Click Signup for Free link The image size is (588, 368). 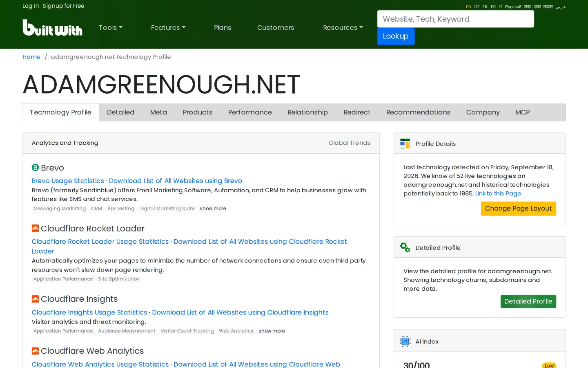63,6
